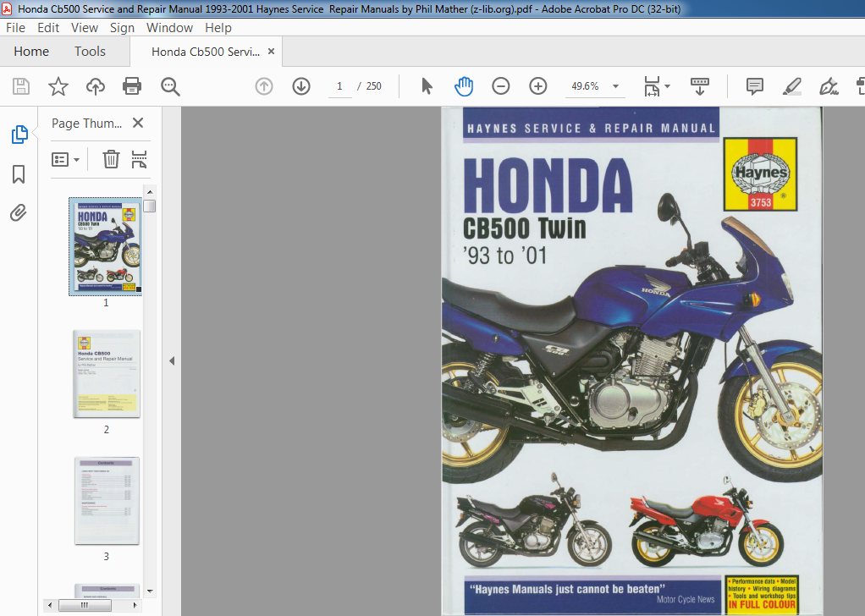
Task: Click the Adobe Acrobat title bar icon
Action: [7, 8]
